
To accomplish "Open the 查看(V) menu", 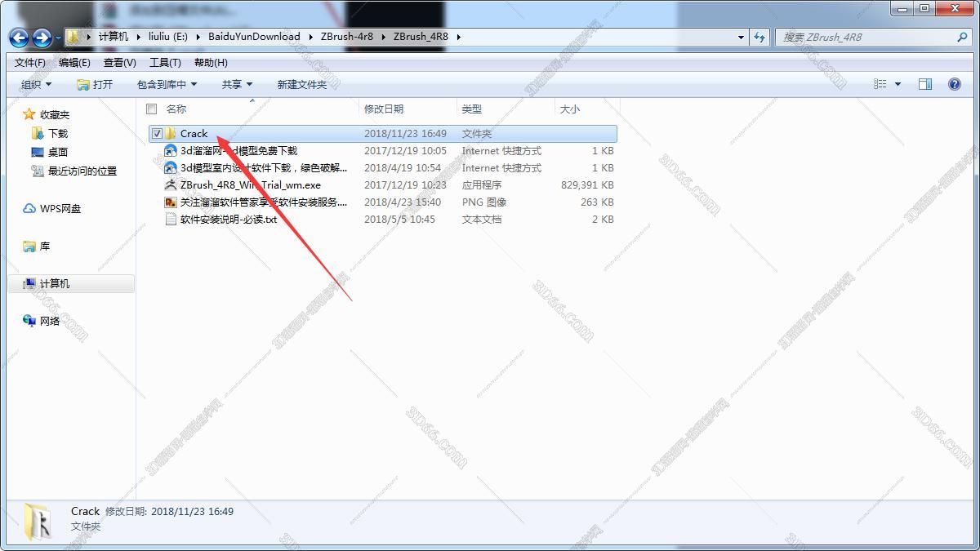I will point(120,63).
